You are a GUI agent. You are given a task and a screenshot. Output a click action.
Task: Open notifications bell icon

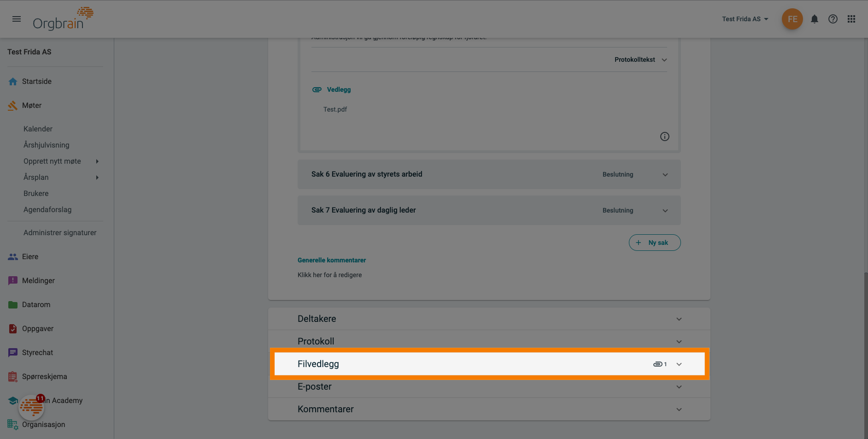coord(815,19)
